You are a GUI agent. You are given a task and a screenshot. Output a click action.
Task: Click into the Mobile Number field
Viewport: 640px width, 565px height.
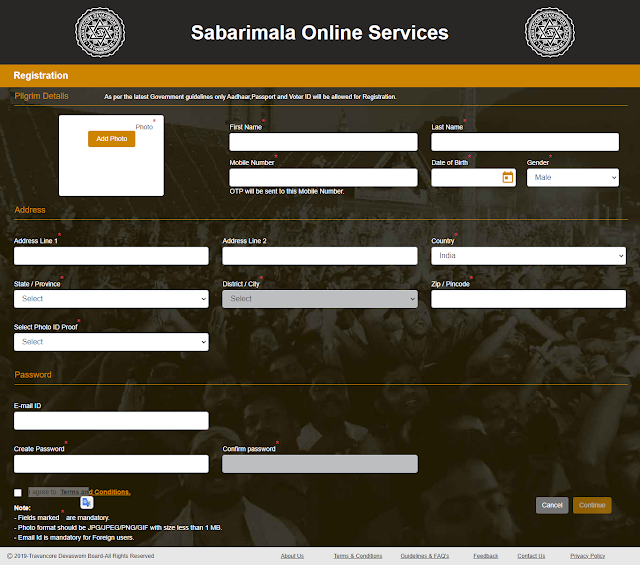tap(323, 178)
